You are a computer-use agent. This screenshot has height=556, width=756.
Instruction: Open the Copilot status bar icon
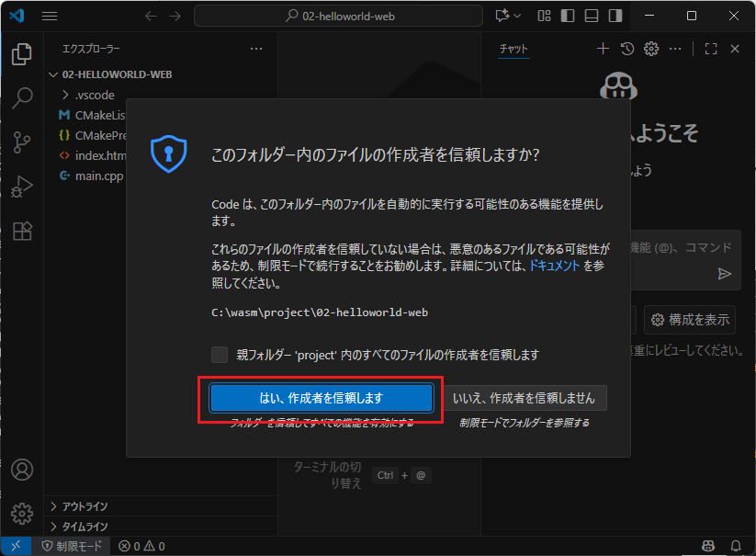click(x=708, y=546)
